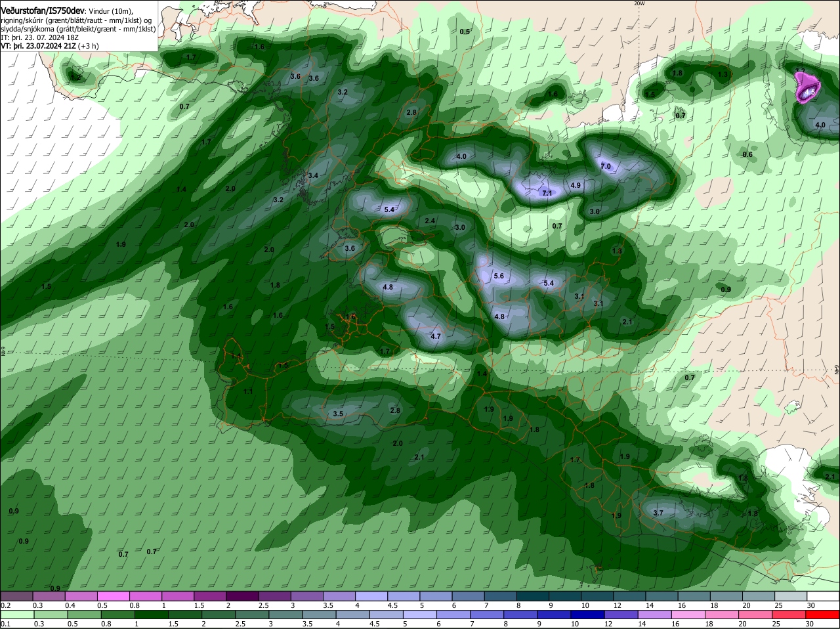The height and width of the screenshot is (629, 840).
Task: Click the 4.0 value west of the 7.1 maximum
Action: tap(461, 156)
